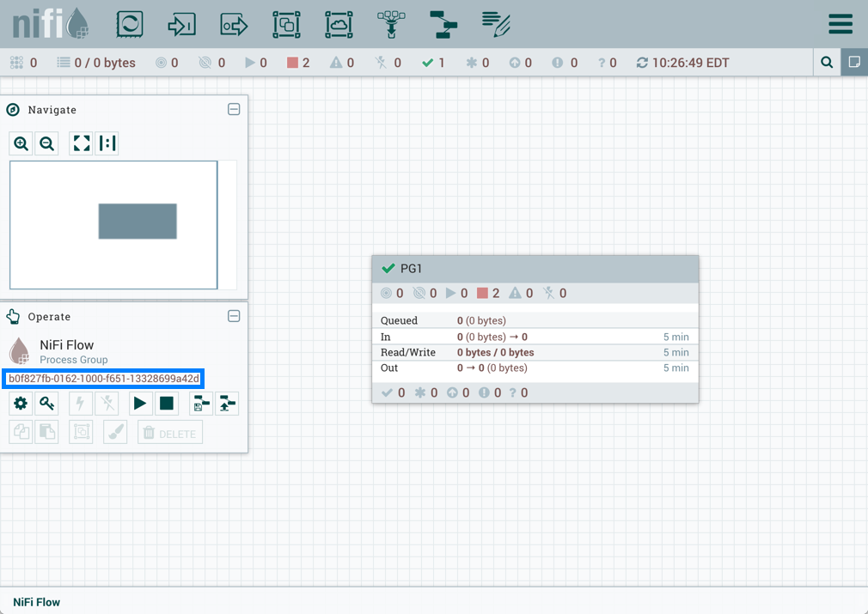Select the PG1 process group on canvas
This screenshot has height=614, width=868.
click(535, 269)
